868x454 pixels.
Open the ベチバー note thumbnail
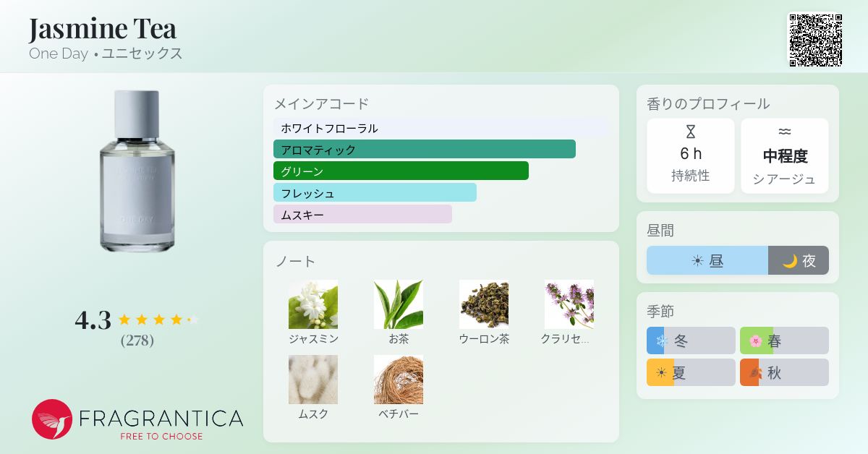(x=399, y=380)
